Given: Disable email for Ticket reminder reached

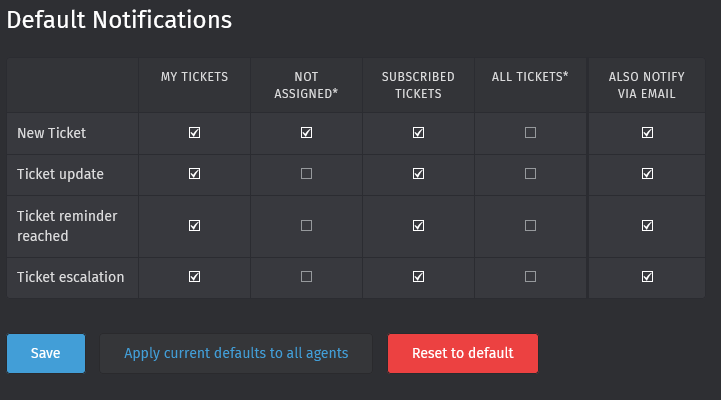Looking at the screenshot, I should 647,225.
